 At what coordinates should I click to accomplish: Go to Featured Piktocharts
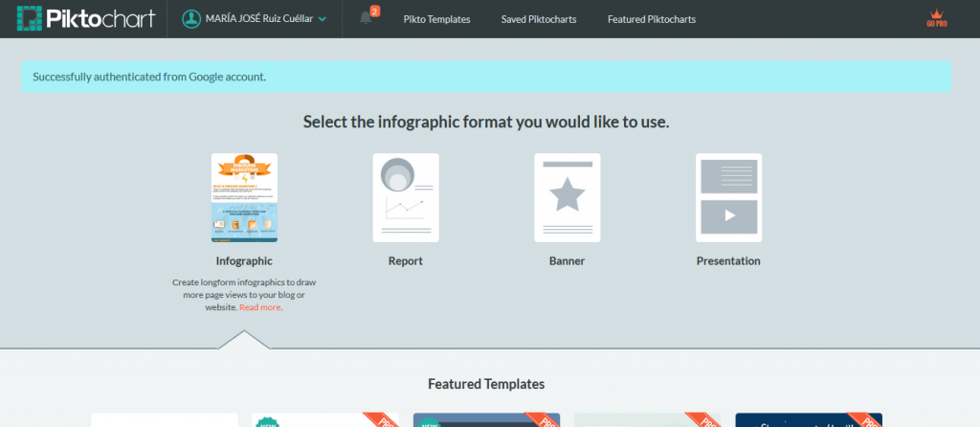coord(651,19)
